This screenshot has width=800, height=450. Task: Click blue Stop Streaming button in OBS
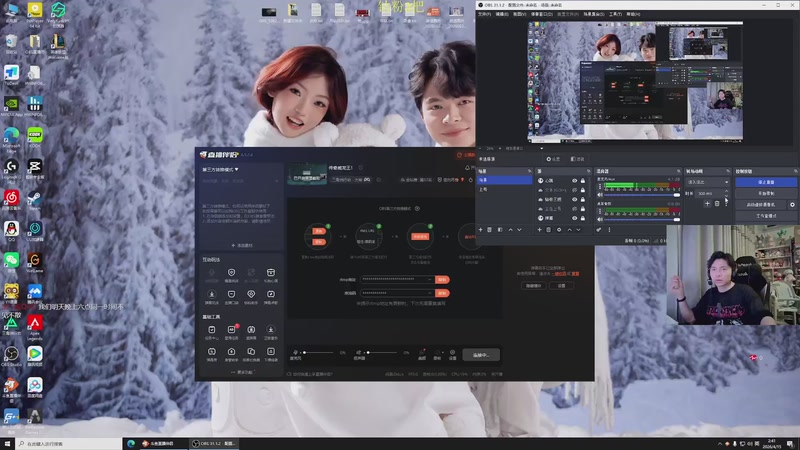coord(766,182)
